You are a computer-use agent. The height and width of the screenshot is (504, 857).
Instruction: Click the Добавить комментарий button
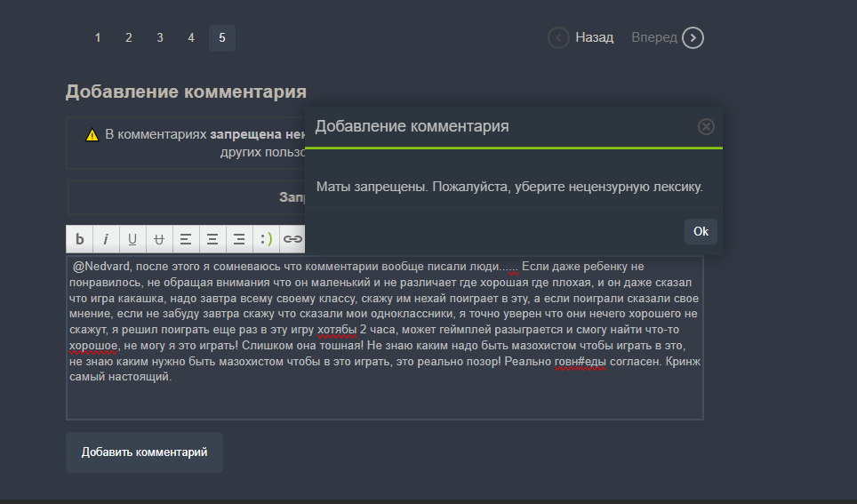144,452
